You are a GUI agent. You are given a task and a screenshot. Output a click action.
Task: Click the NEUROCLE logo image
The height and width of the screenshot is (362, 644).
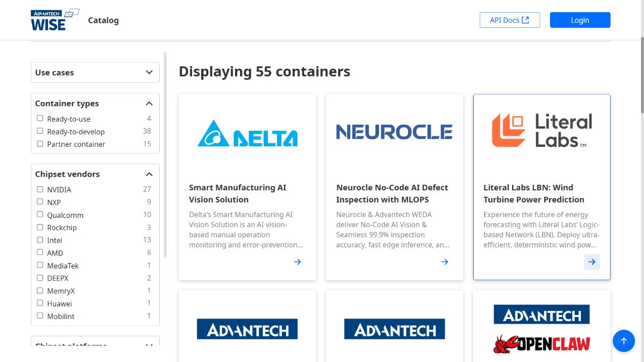click(394, 132)
